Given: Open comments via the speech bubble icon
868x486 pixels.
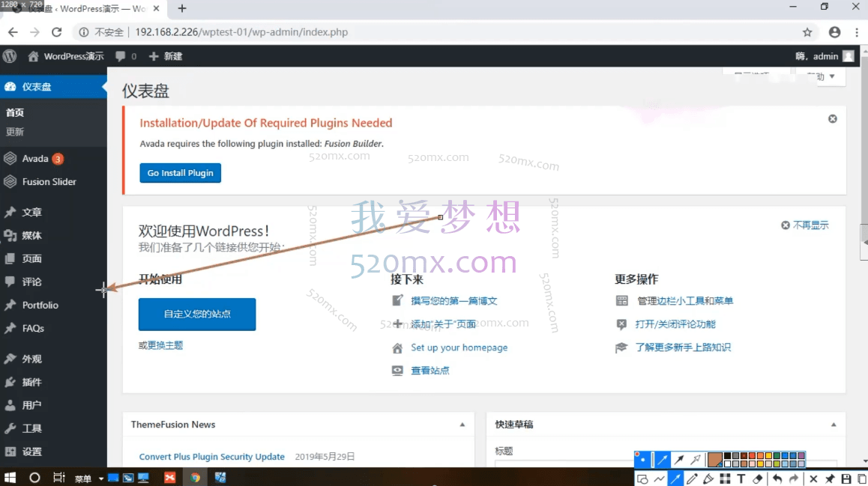Looking at the screenshot, I should (x=118, y=55).
